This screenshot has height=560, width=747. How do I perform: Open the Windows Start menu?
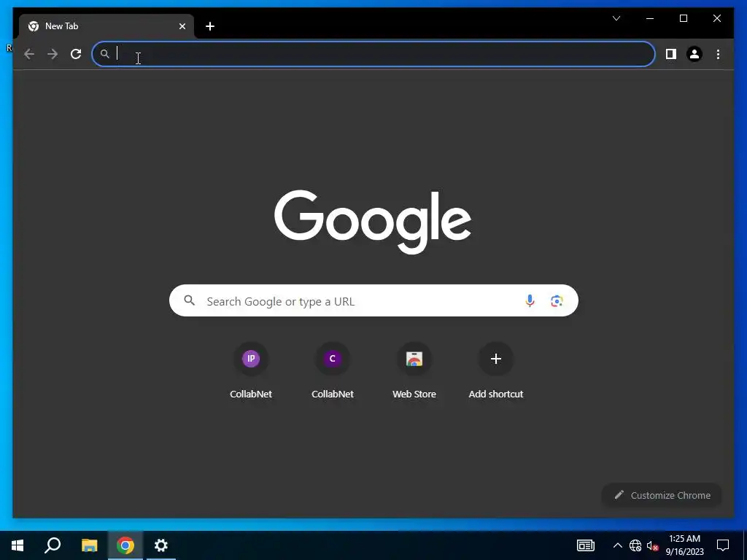[x=18, y=545]
